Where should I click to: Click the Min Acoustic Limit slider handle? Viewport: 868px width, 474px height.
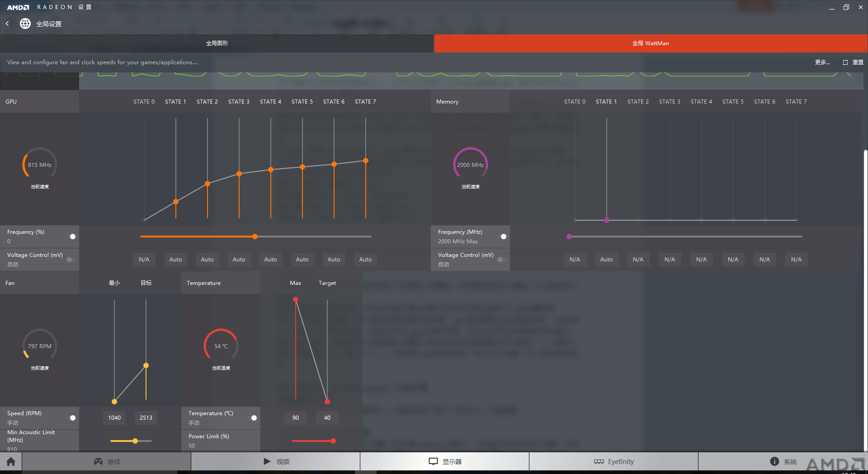point(135,441)
